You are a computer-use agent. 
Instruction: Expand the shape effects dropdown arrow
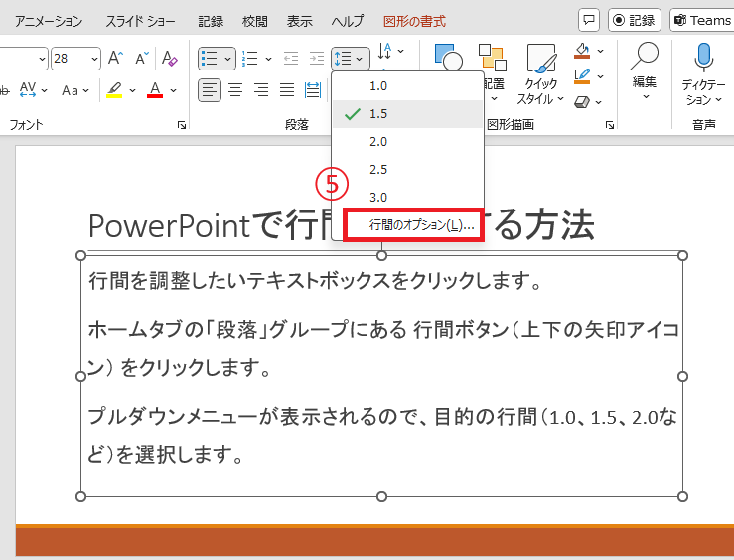[599, 102]
